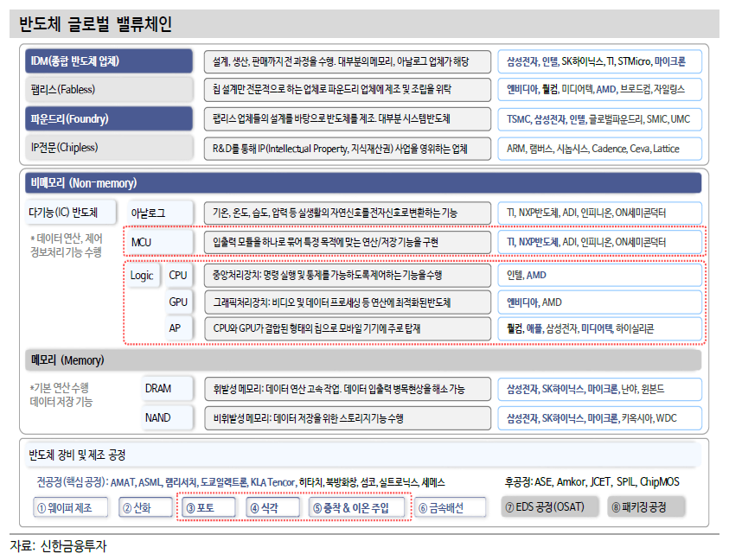Viewport: 729px width, 560px height.
Task: Click the 'MCU' category box
Action: 160,242
